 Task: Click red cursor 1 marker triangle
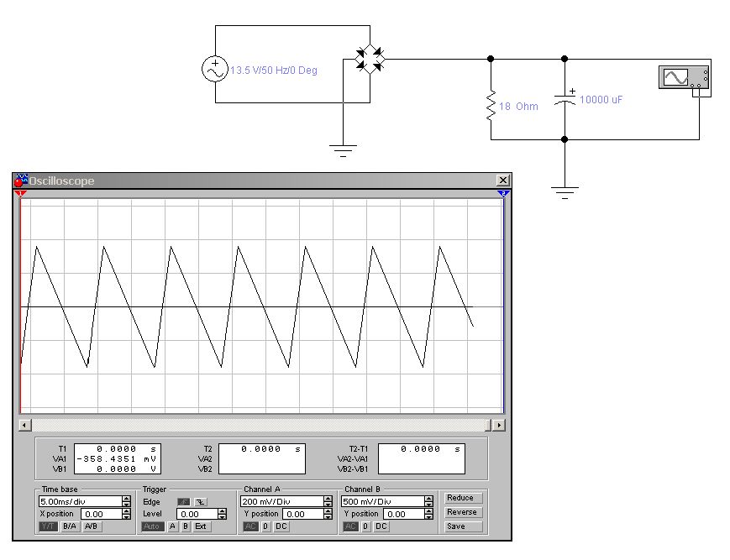[20, 193]
